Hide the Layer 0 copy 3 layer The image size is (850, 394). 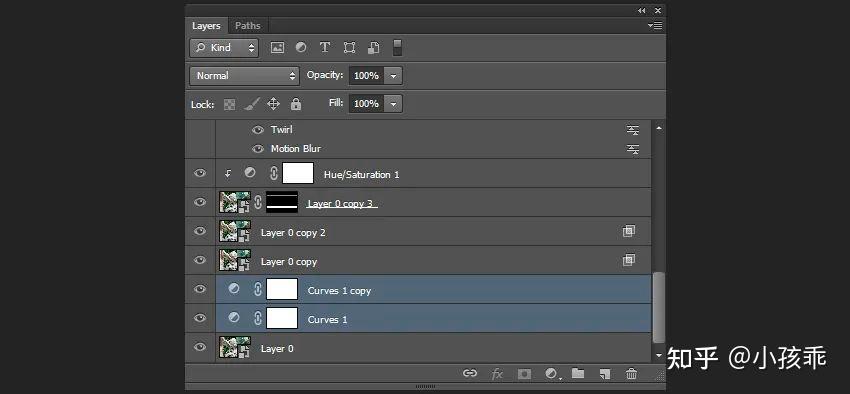200,202
